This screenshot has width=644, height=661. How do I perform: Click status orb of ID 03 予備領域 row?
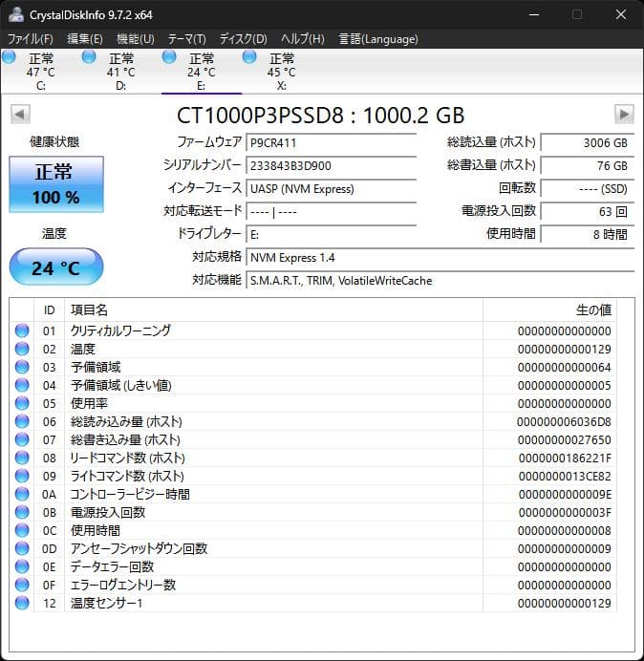tap(22, 367)
